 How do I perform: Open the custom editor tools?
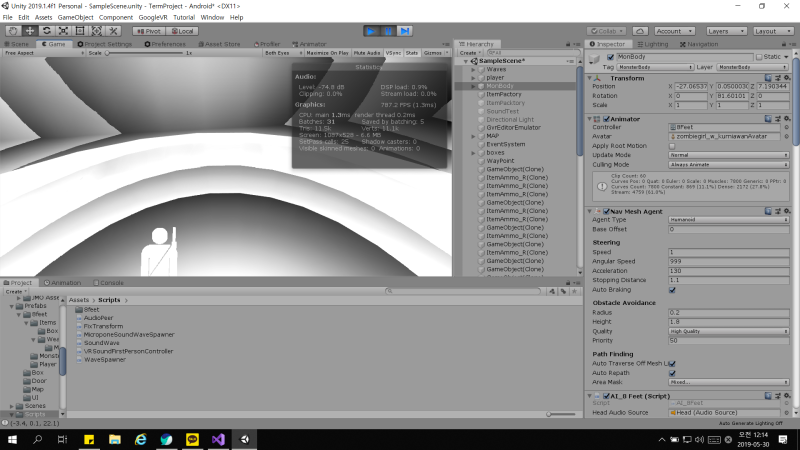pyautogui.click(x=113, y=31)
